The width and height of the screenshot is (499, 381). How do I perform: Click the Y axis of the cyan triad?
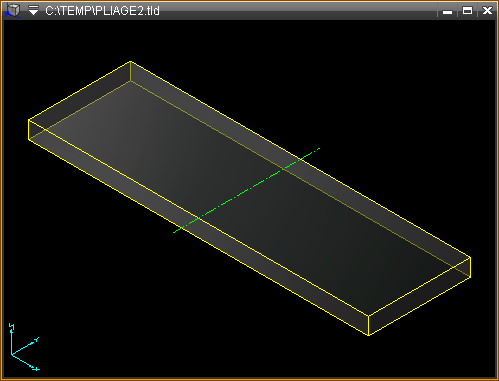tap(25, 346)
